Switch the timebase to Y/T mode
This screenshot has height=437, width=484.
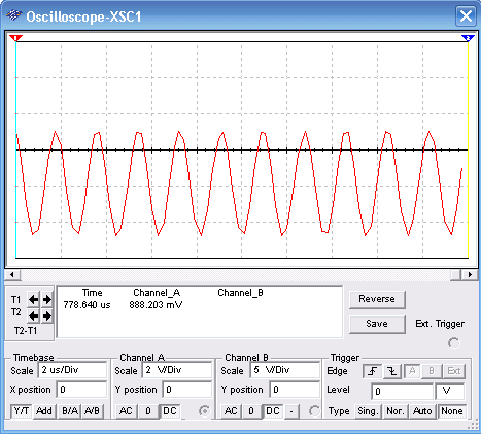coord(21,411)
